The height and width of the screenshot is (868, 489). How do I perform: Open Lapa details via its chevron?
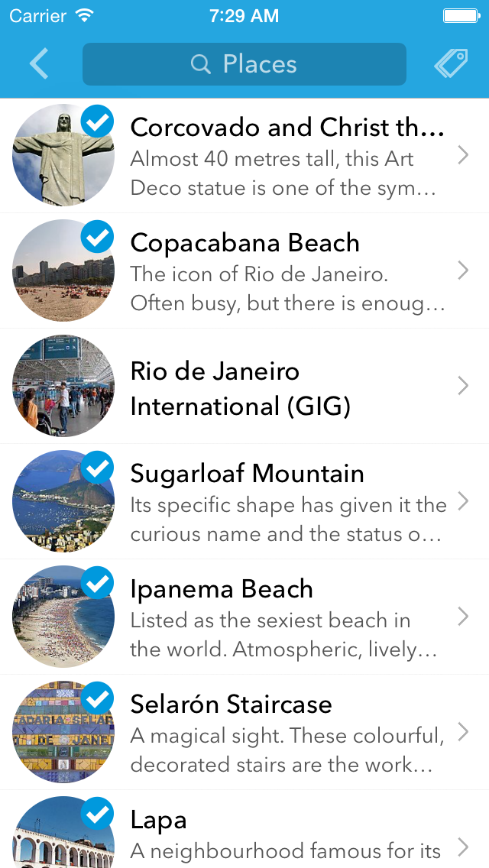[x=463, y=848]
